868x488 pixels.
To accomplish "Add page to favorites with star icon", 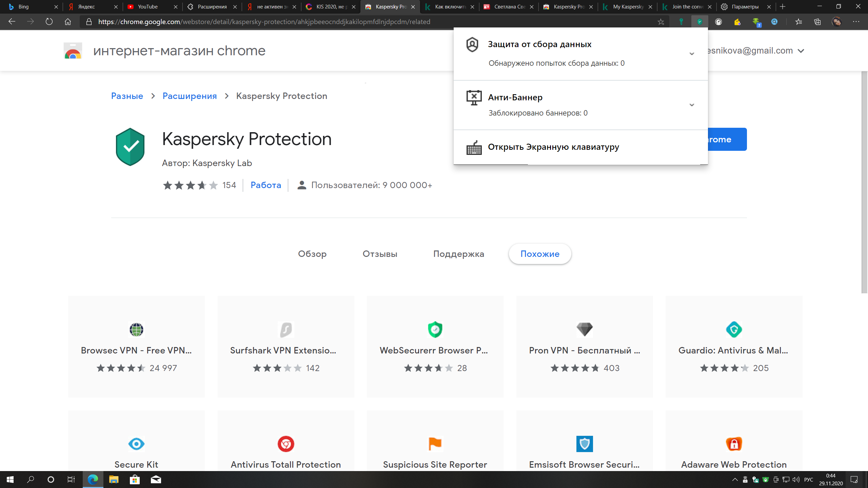I will [x=660, y=22].
